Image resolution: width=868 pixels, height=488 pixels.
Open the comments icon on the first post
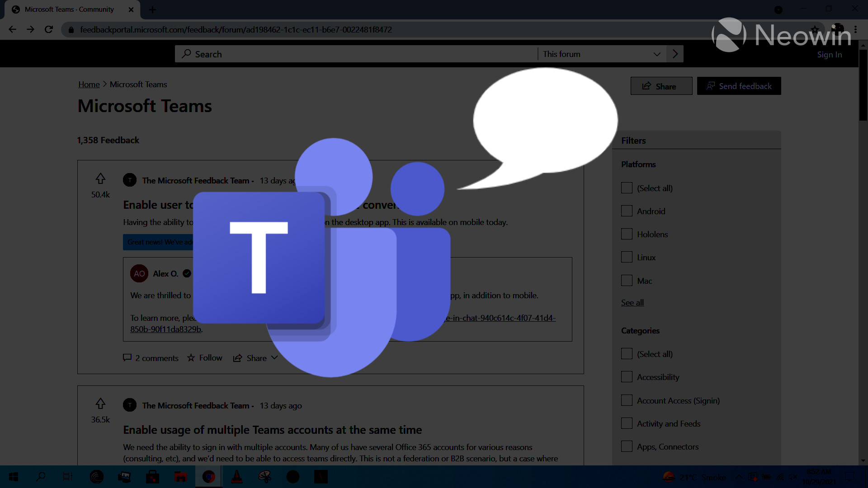(128, 358)
